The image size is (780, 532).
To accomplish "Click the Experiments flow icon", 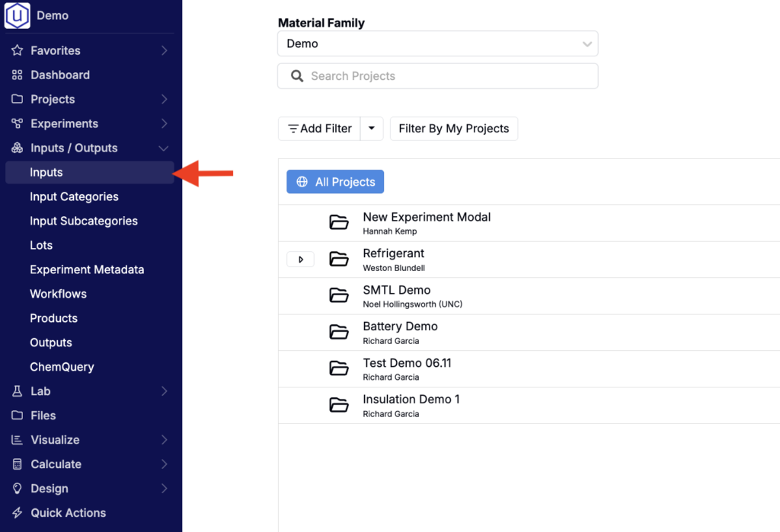I will (18, 124).
